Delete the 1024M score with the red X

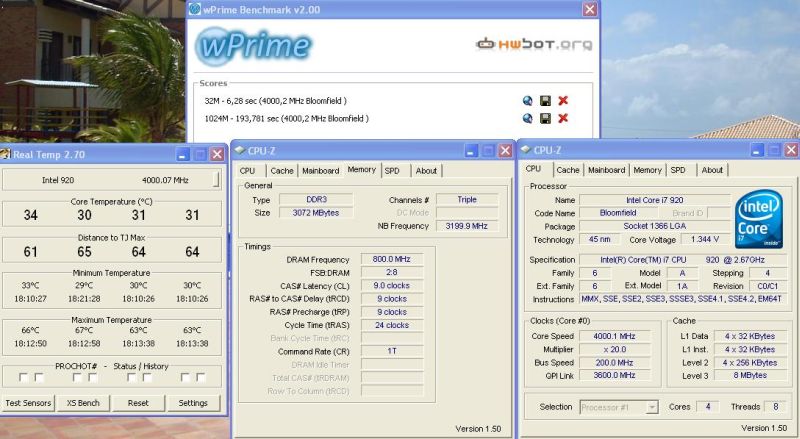pyautogui.click(x=563, y=118)
